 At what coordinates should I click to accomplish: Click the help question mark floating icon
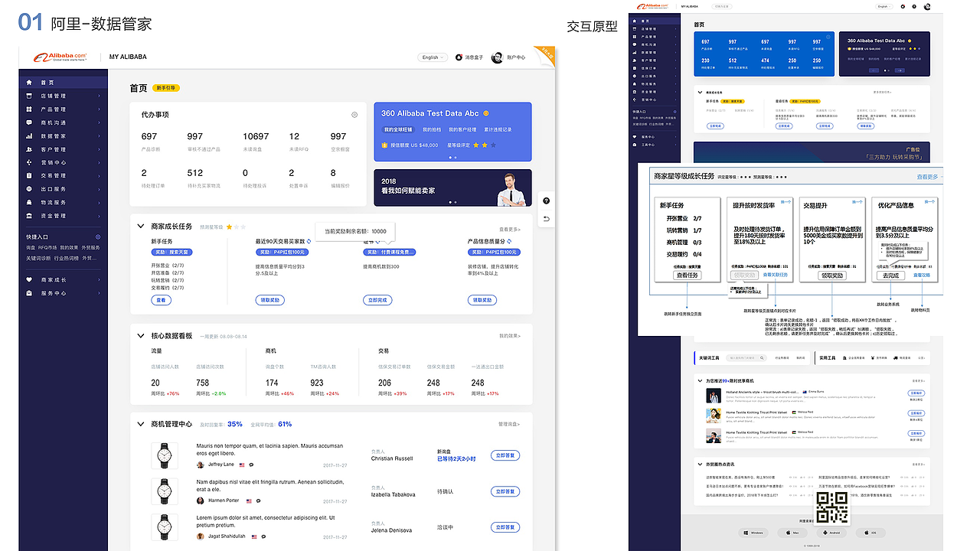[547, 201]
